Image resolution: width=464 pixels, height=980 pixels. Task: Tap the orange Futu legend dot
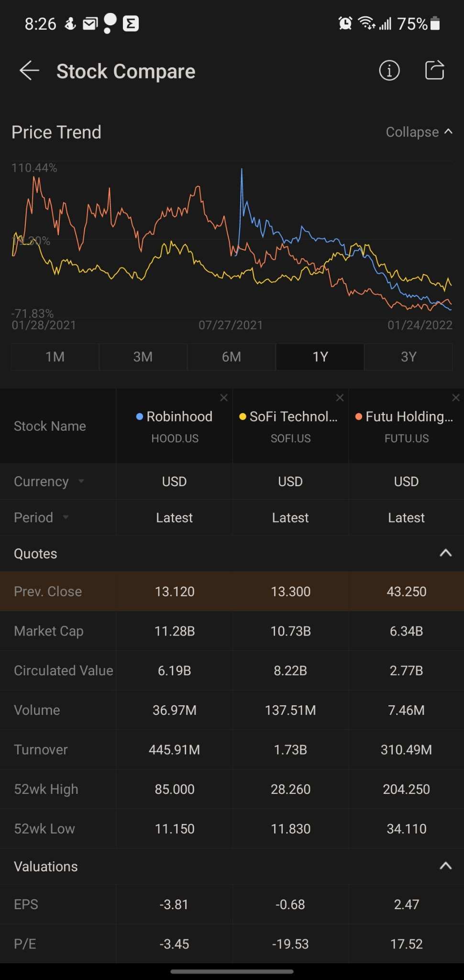359,417
